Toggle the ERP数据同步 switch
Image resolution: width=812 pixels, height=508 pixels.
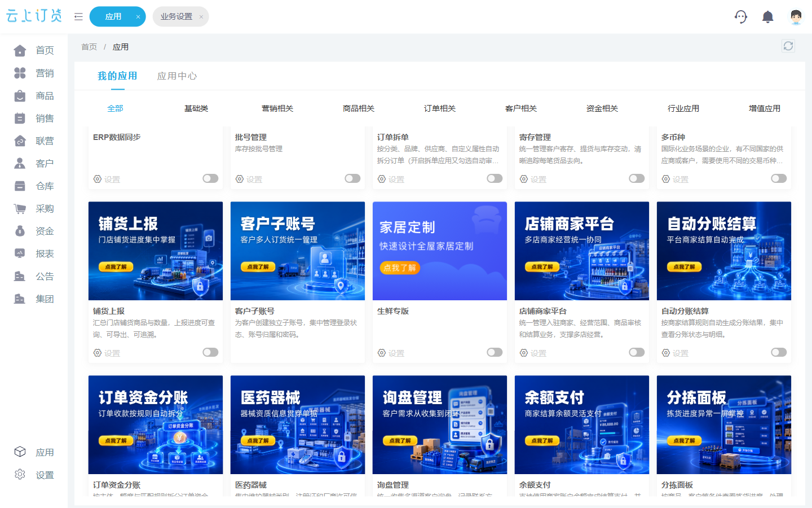coord(210,178)
